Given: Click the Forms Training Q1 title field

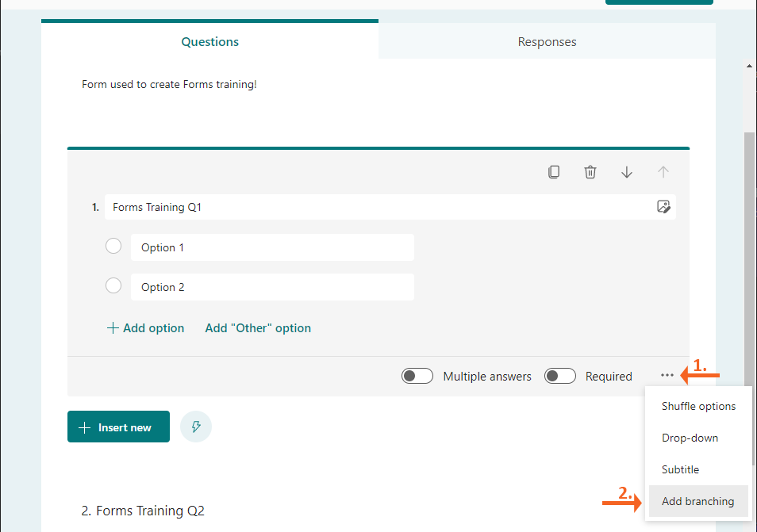Looking at the screenshot, I should point(390,207).
